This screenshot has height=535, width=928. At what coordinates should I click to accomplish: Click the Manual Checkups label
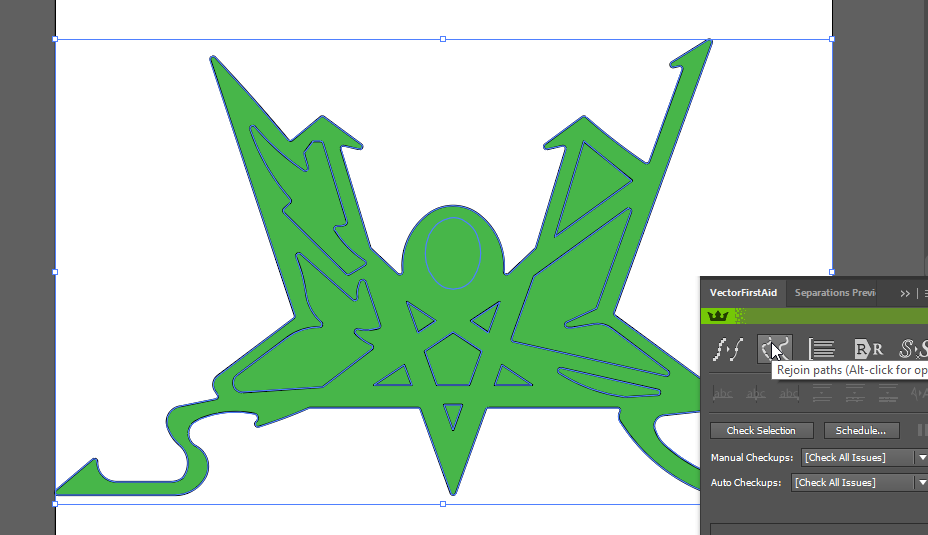(x=752, y=457)
